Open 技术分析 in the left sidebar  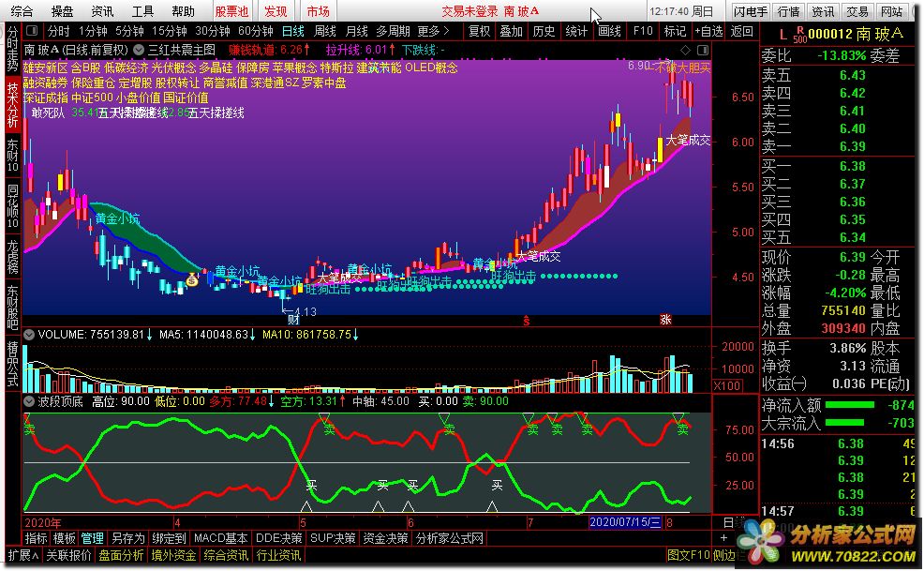point(12,104)
